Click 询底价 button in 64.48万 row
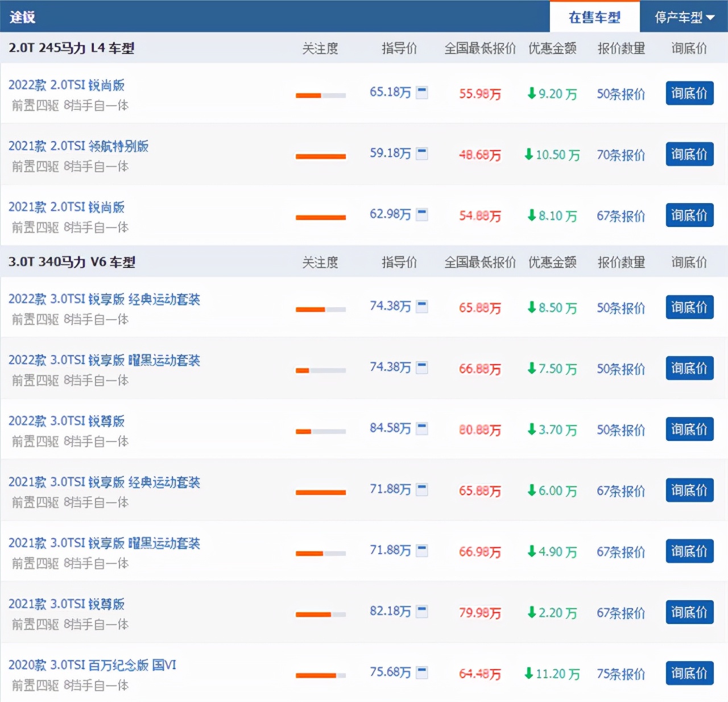728x702 pixels. pos(689,673)
